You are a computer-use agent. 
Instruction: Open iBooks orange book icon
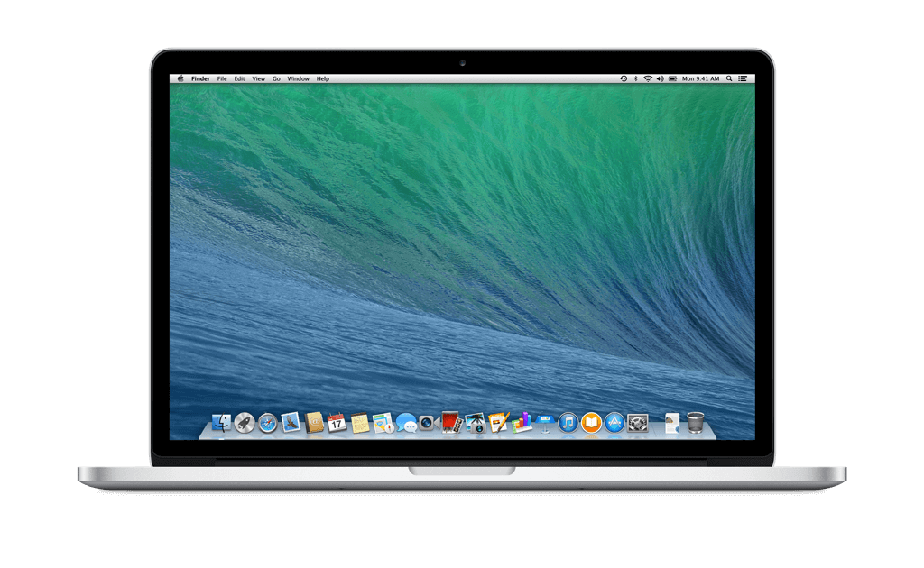[x=591, y=423]
